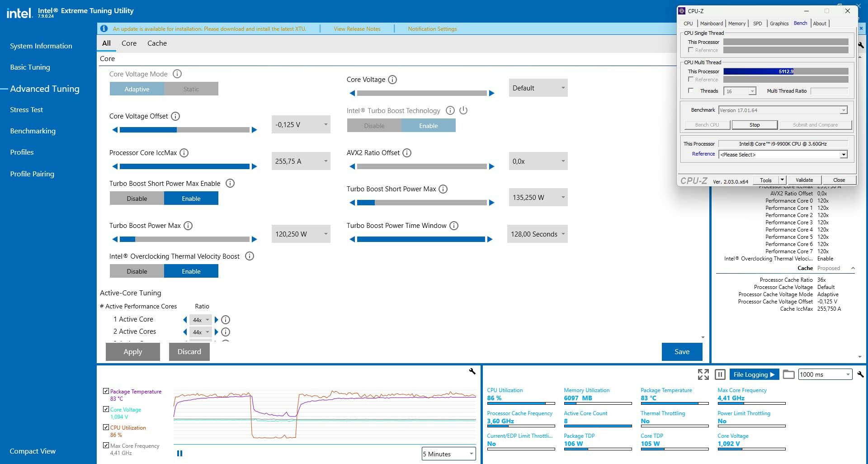Set Core Voltage Mode to Static
The height and width of the screenshot is (464, 868).
point(191,89)
